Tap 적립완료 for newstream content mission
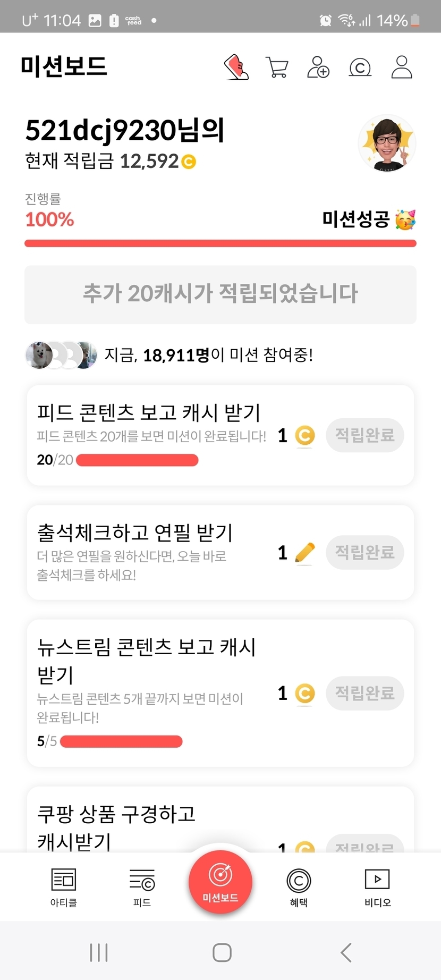This screenshot has height=980, width=441. click(364, 693)
